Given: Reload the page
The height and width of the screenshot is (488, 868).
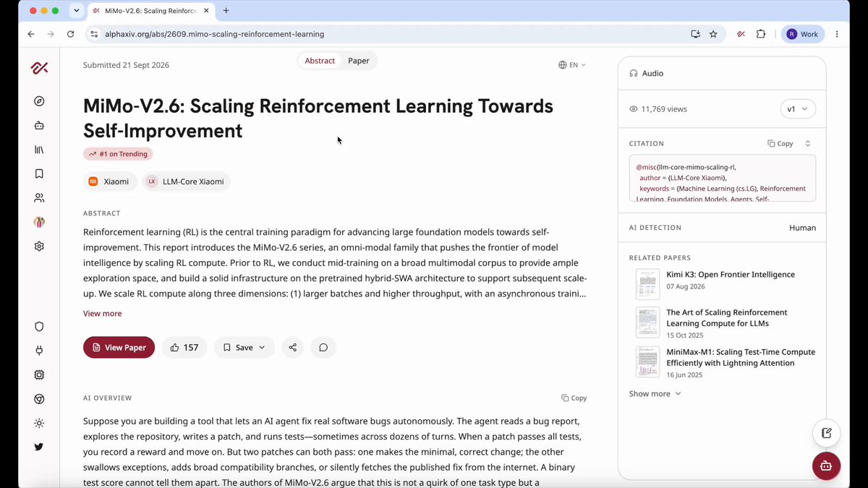Looking at the screenshot, I should coord(70,34).
